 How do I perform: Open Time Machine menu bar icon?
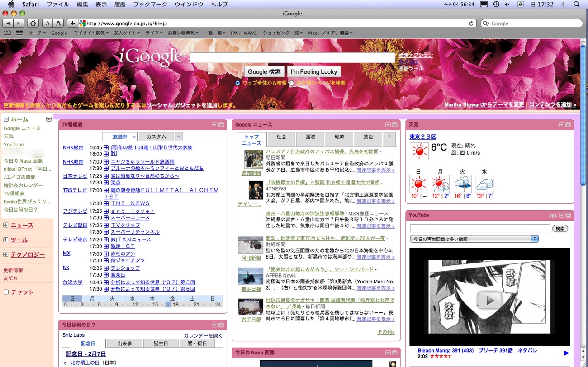496,4
